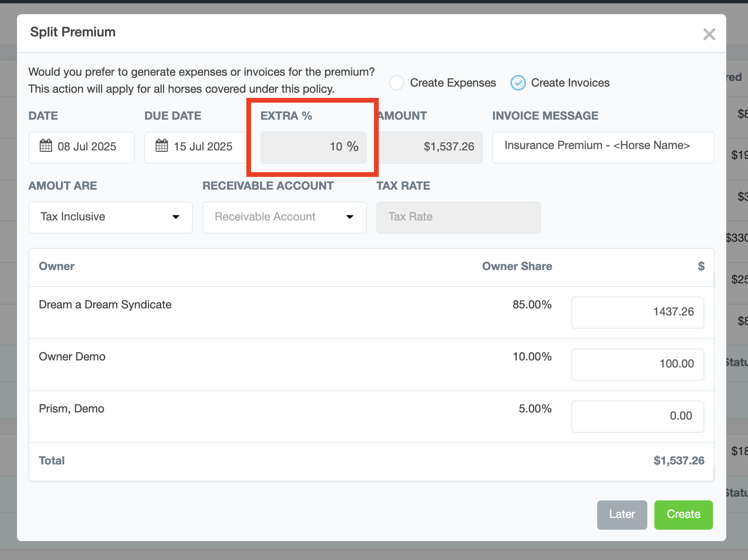Select the Create Invoices radio option
Viewport: 748px width, 560px height.
coord(518,83)
